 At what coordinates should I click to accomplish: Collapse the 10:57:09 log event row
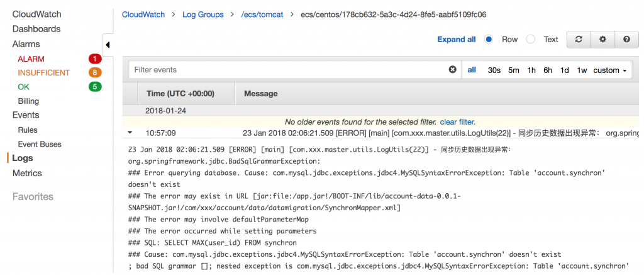130,133
